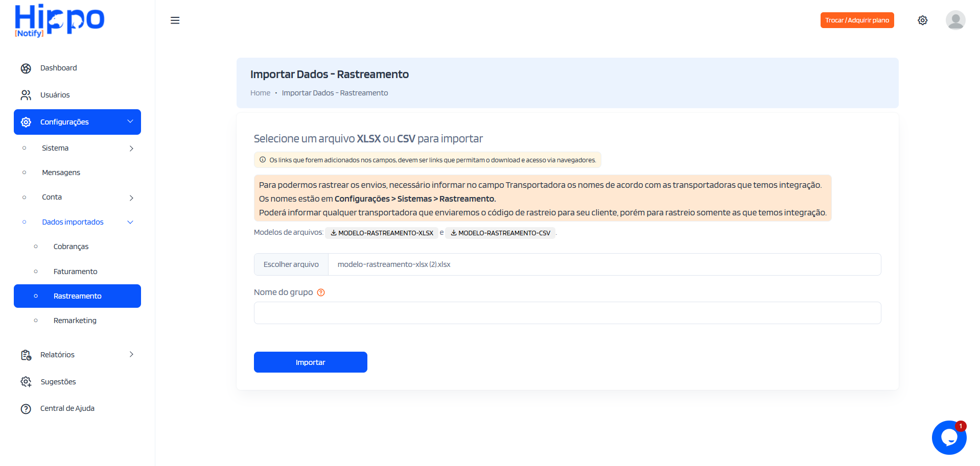Expand the Sistema submenu arrow
Viewport: 980px width, 466px height.
pos(131,149)
